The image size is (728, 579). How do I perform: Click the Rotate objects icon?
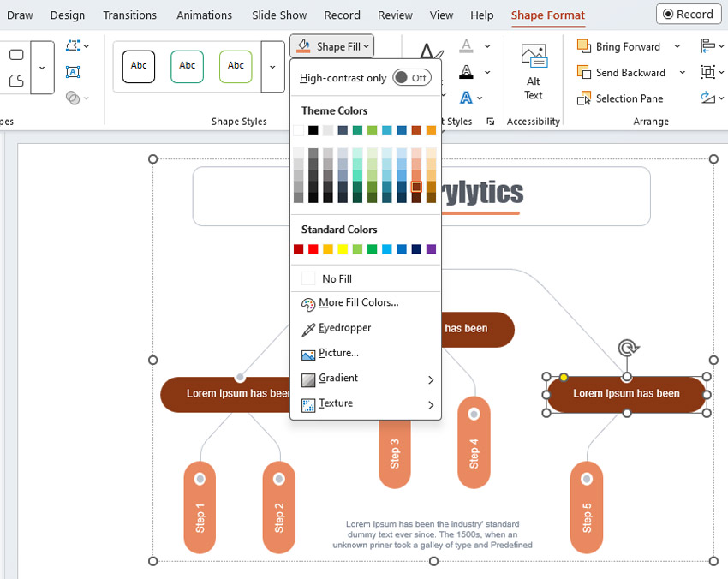(707, 98)
